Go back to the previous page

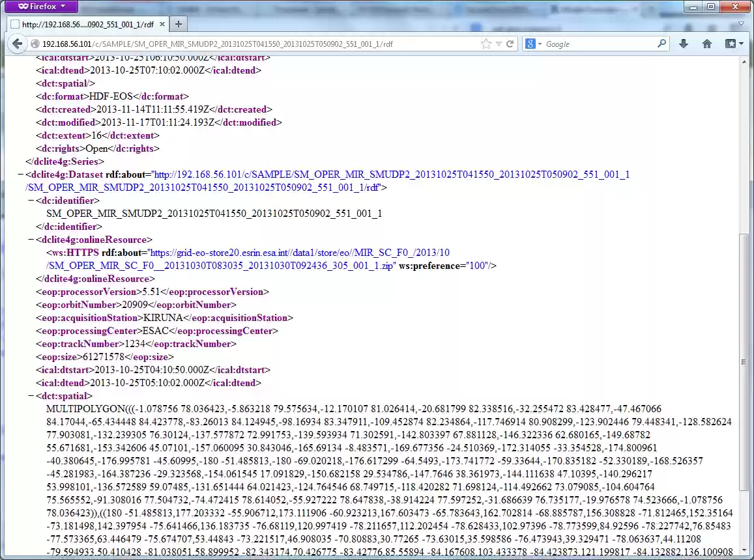click(x=17, y=44)
